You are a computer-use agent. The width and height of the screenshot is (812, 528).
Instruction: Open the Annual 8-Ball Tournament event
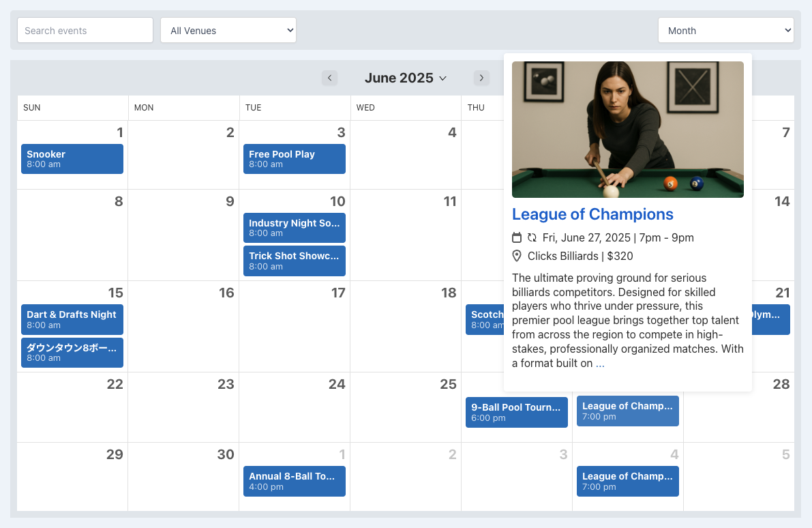pos(294,482)
